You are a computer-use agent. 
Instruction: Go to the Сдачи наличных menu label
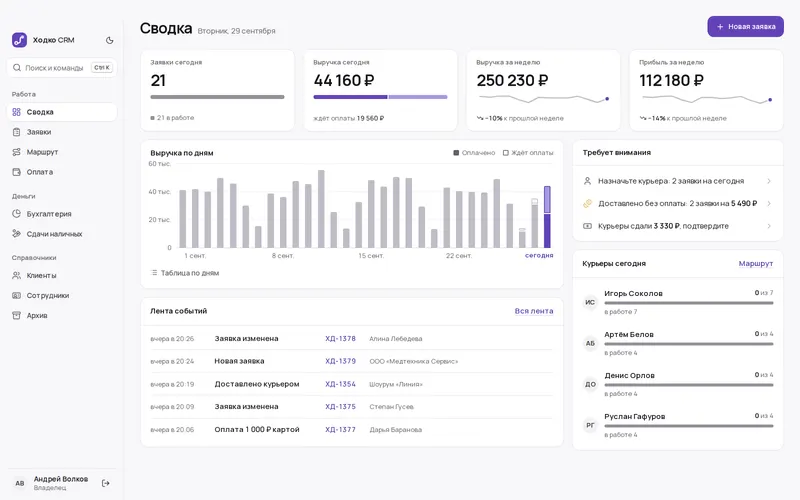(x=55, y=234)
